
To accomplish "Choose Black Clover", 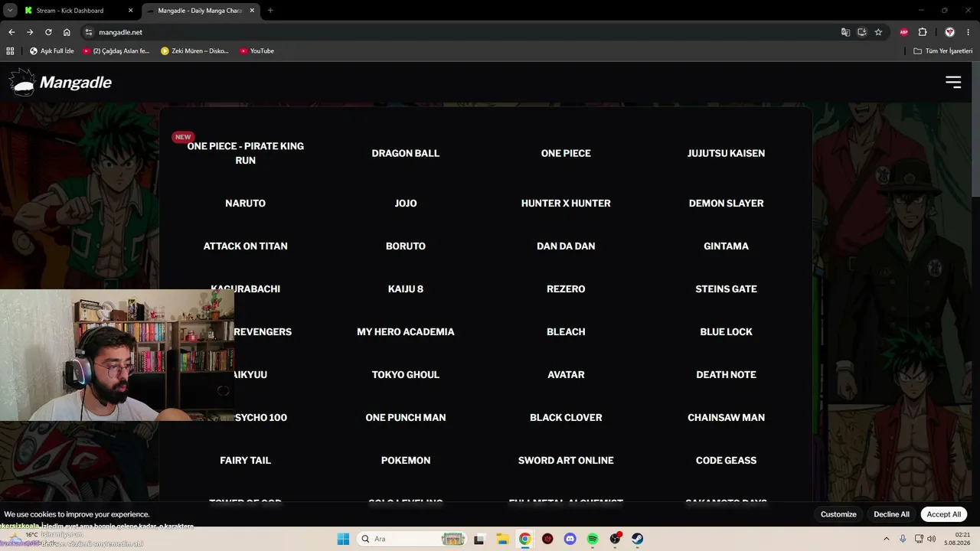I will 566,418.
